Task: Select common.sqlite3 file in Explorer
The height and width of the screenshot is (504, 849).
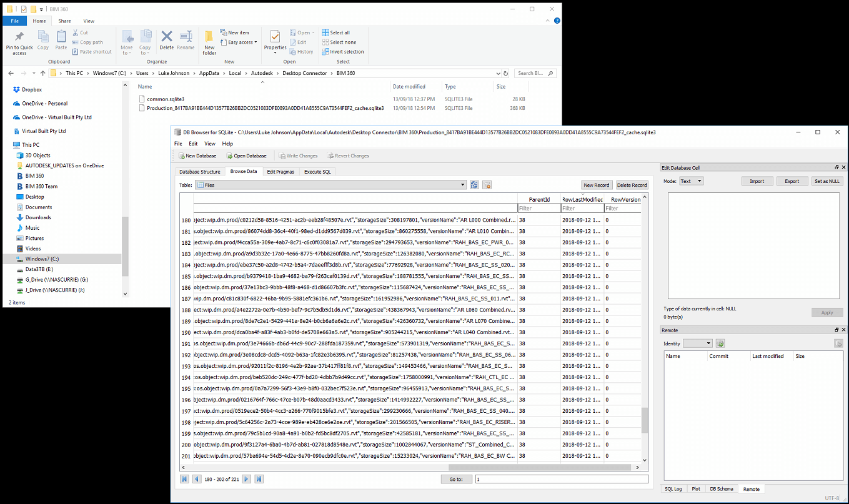Action: tap(161, 99)
